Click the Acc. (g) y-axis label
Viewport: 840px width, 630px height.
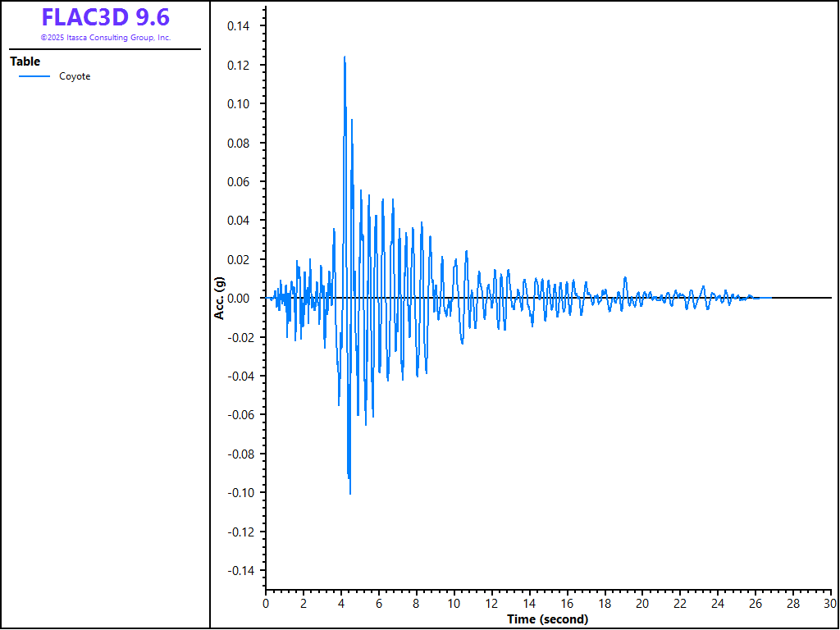(x=219, y=298)
